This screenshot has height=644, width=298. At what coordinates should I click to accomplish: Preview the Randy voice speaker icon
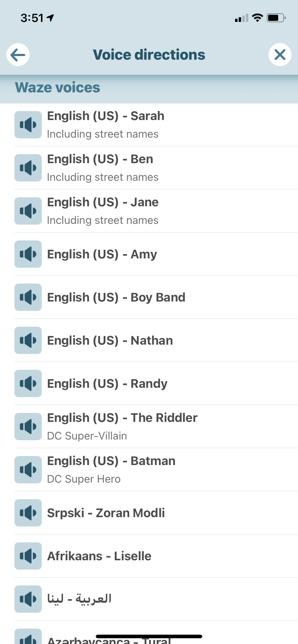28,383
